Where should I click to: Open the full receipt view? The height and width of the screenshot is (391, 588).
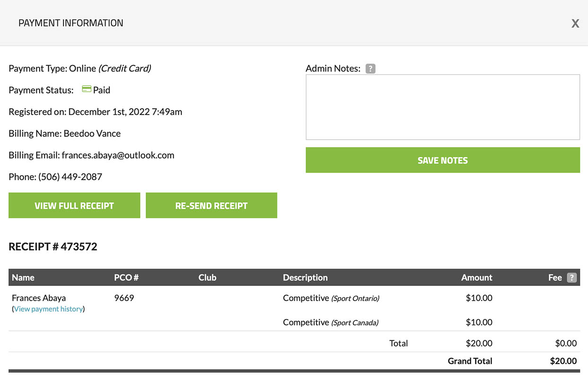[x=74, y=205]
